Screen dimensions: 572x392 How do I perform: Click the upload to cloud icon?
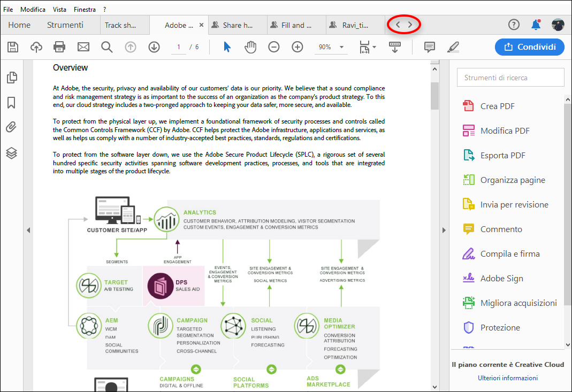36,47
